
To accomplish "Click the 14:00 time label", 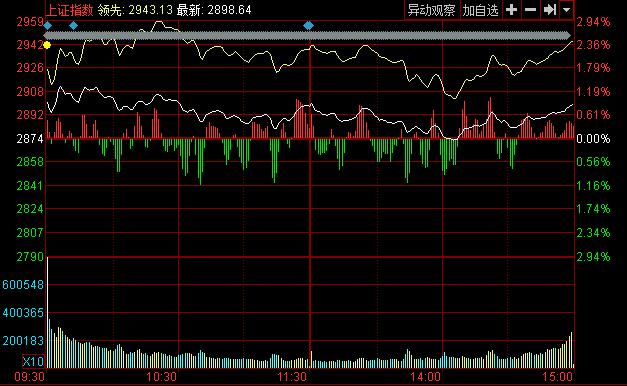I will 425,377.
